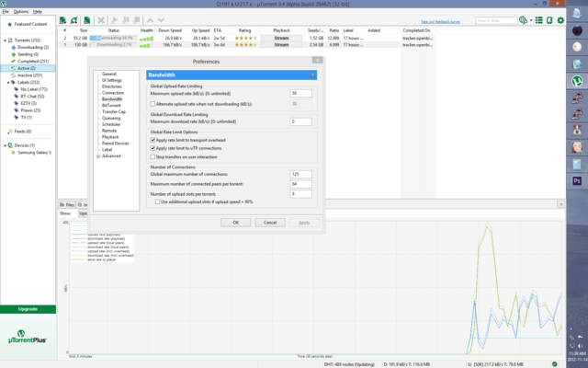Click the Apply button in Preferences

pos(304,223)
